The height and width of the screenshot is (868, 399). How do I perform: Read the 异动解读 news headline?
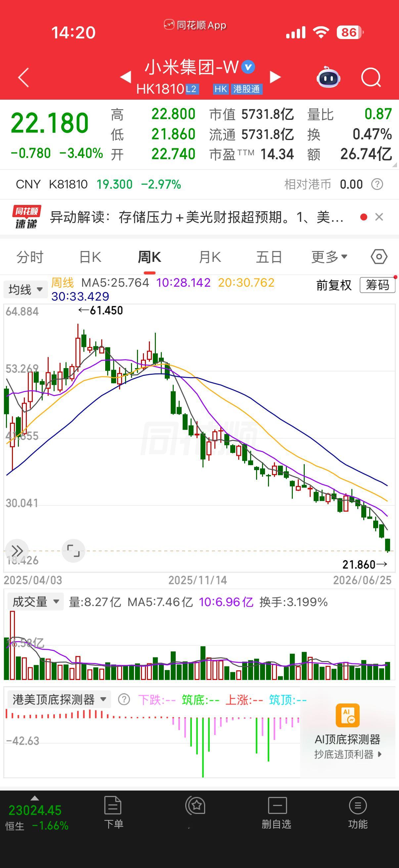point(197,217)
